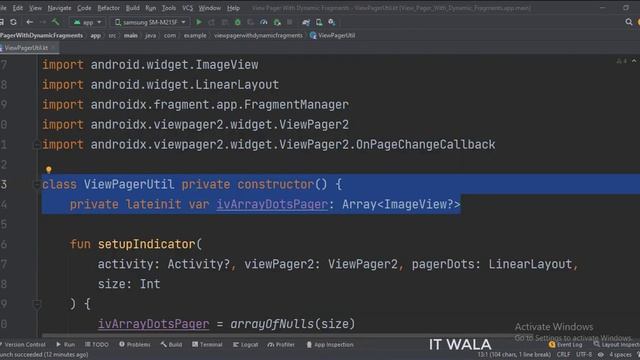Navigate back with the left arrow

(x=29, y=22)
